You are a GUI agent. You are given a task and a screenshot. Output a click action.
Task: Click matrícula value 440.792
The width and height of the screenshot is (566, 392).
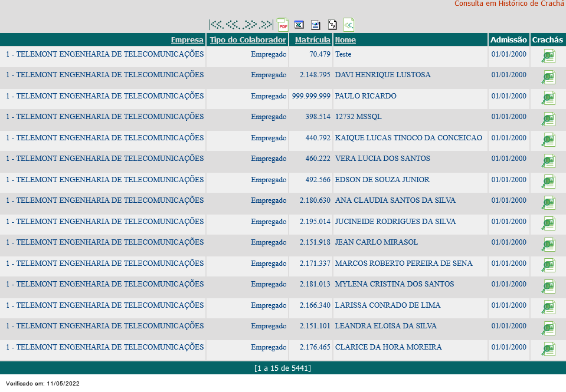coord(318,138)
